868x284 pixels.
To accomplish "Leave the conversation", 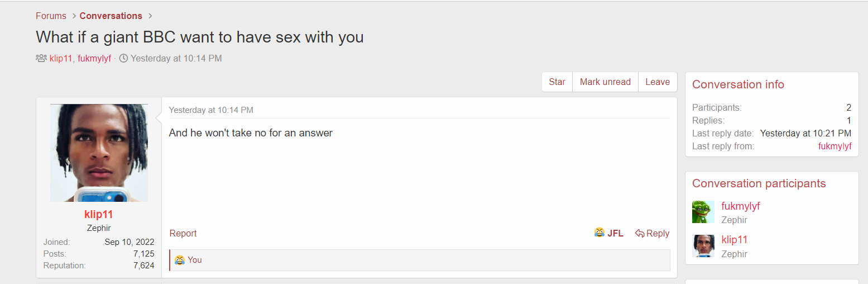I will pyautogui.click(x=658, y=82).
